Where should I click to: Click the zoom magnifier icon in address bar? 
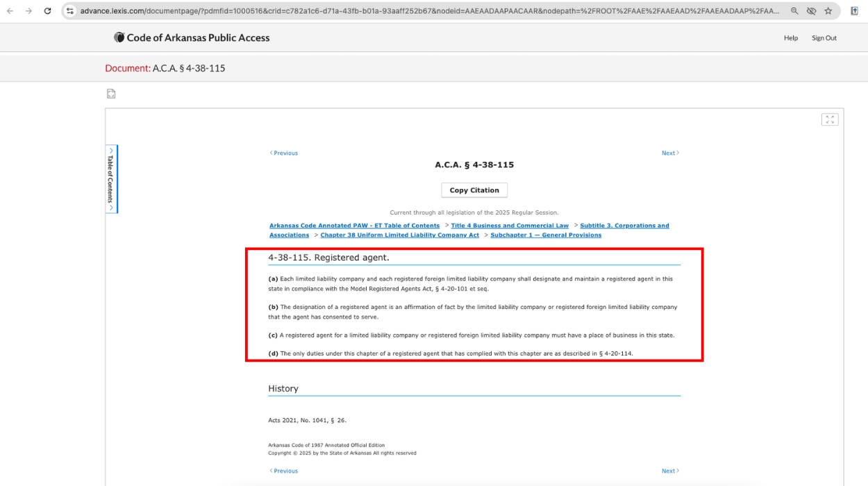794,11
